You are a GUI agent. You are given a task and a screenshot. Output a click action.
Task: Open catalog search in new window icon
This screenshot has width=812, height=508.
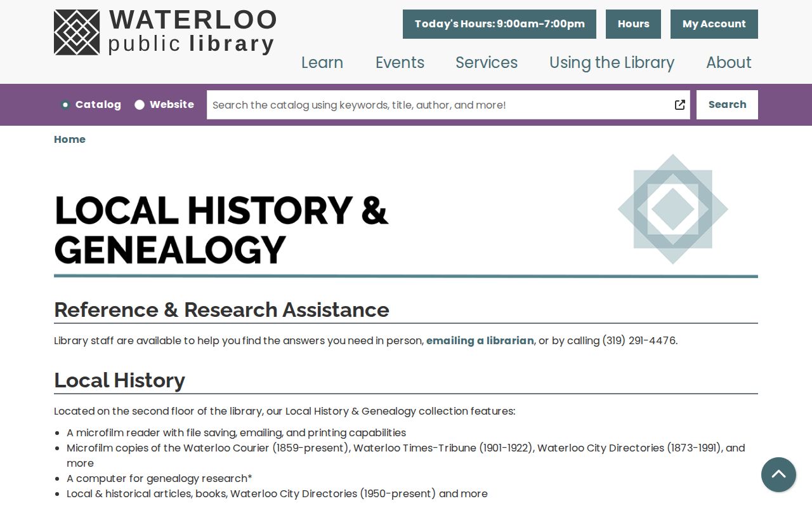pos(679,105)
